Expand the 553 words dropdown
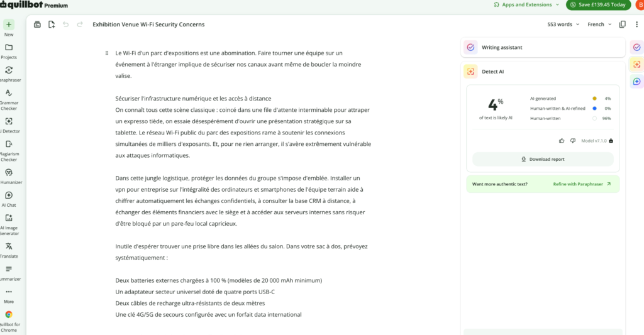Image resolution: width=644 pixels, height=335 pixels. click(563, 25)
